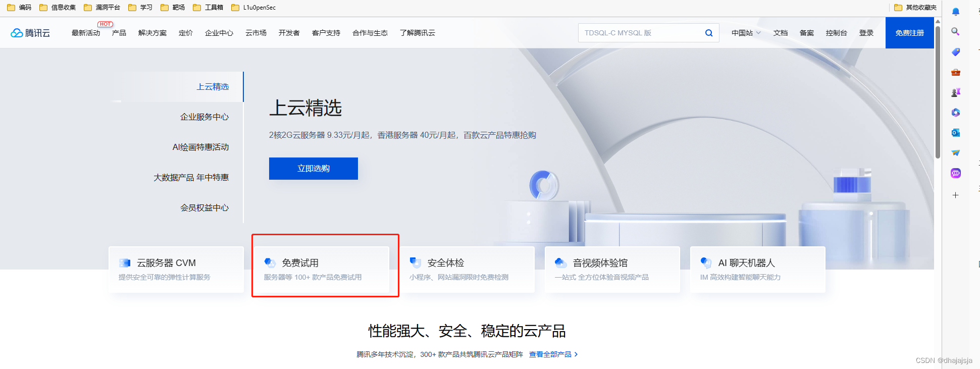Image resolution: width=980 pixels, height=369 pixels.
Task: Click the 上云精选 banner headline
Action: click(305, 108)
